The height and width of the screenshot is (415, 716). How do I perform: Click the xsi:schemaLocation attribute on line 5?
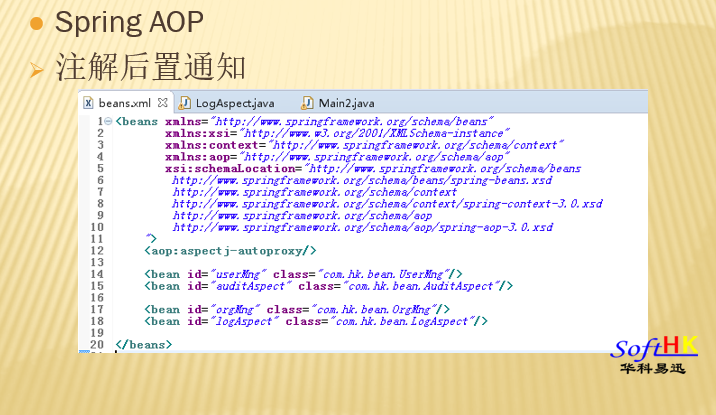[x=231, y=168]
